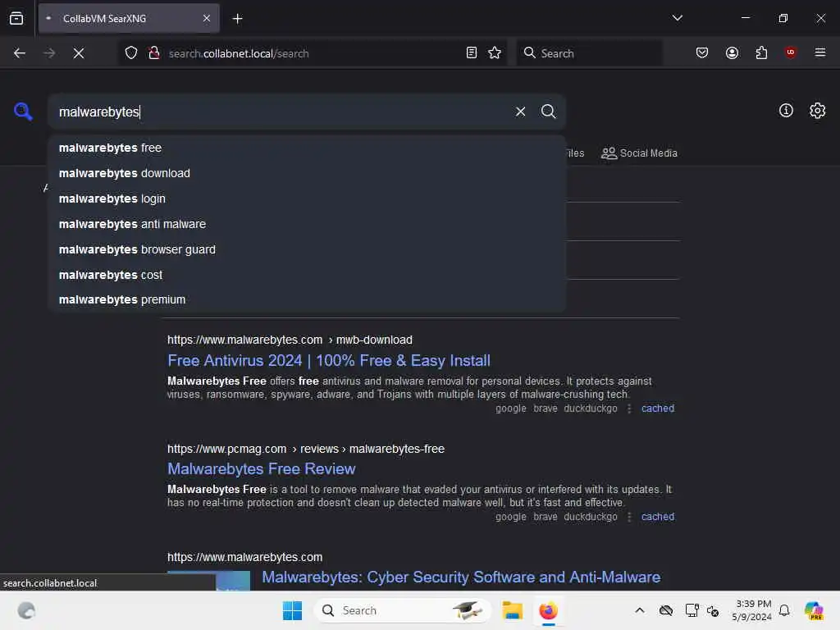Viewport: 840px width, 630px height.
Task: Select suggestion malwarebytes anti malware
Action: pyautogui.click(x=307, y=224)
